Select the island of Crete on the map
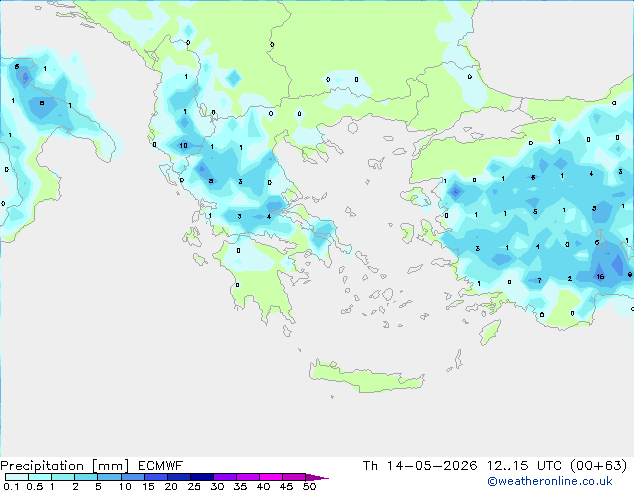 (x=366, y=377)
